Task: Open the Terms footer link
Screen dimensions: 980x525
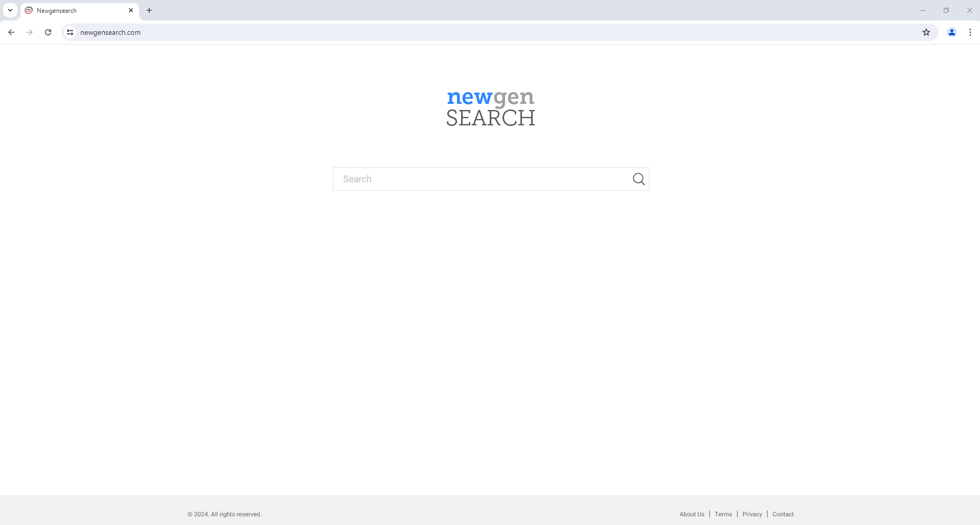Action: click(x=723, y=514)
